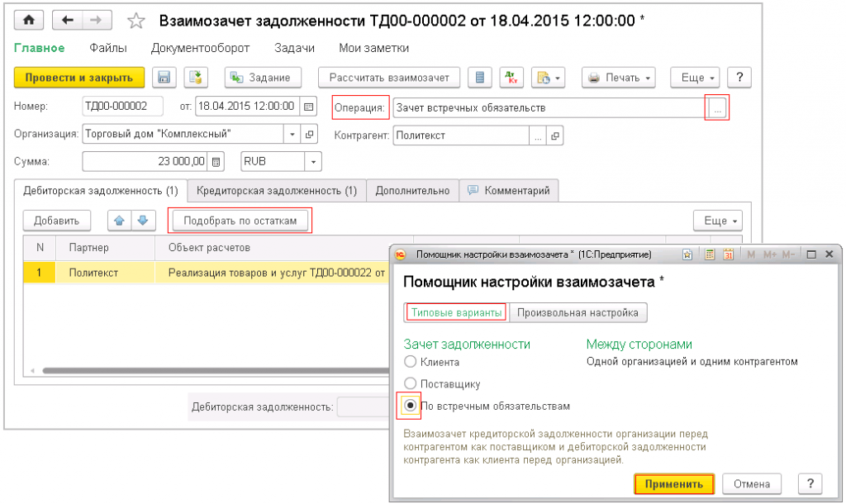Click the Задание button
Image resolution: width=846 pixels, height=504 pixels.
click(x=263, y=78)
